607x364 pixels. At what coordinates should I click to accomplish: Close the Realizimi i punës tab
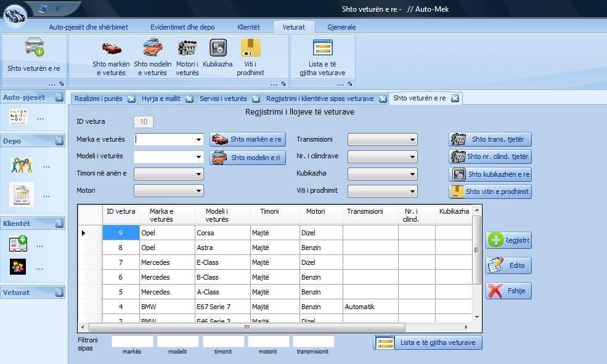point(132,99)
